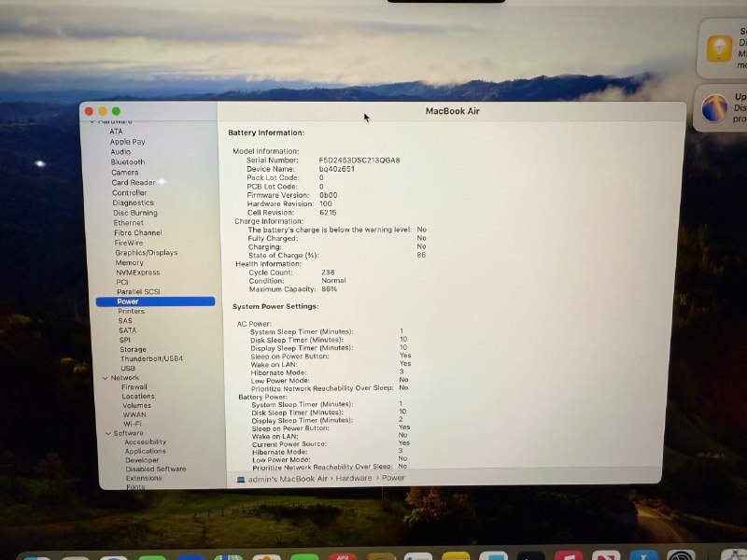Click the Condition value Normal
Image resolution: width=747 pixels, height=560 pixels.
(x=333, y=281)
